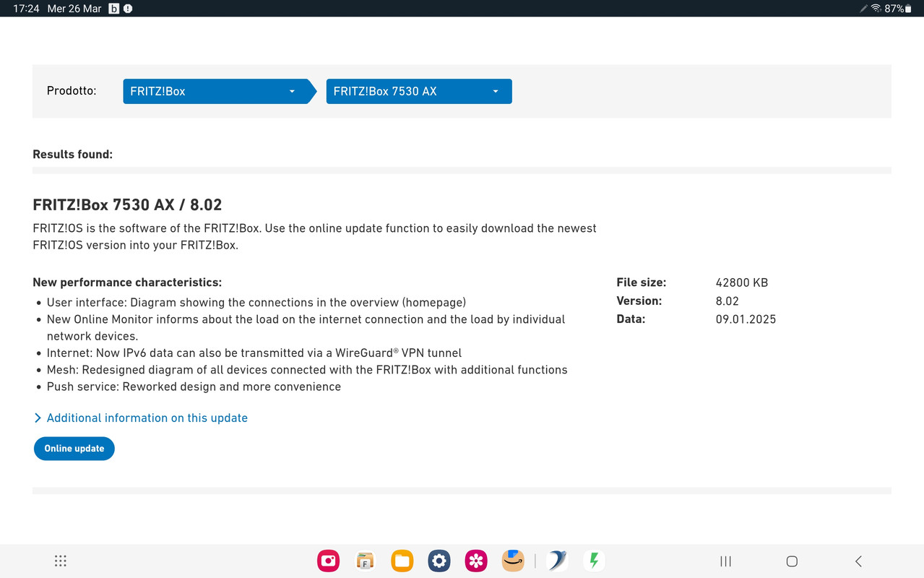The height and width of the screenshot is (578, 924).
Task: Tap the User interface diagram bullet item
Action: [x=256, y=302]
